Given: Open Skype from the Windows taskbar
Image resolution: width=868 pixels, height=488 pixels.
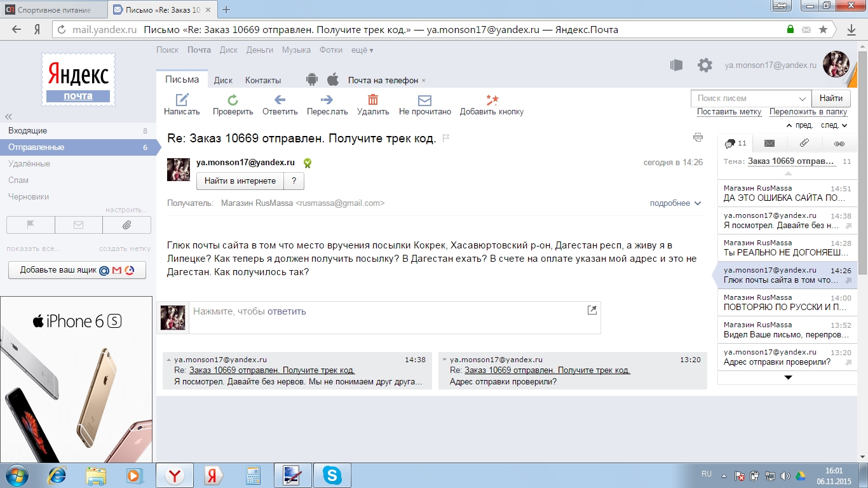Looking at the screenshot, I should [x=330, y=475].
